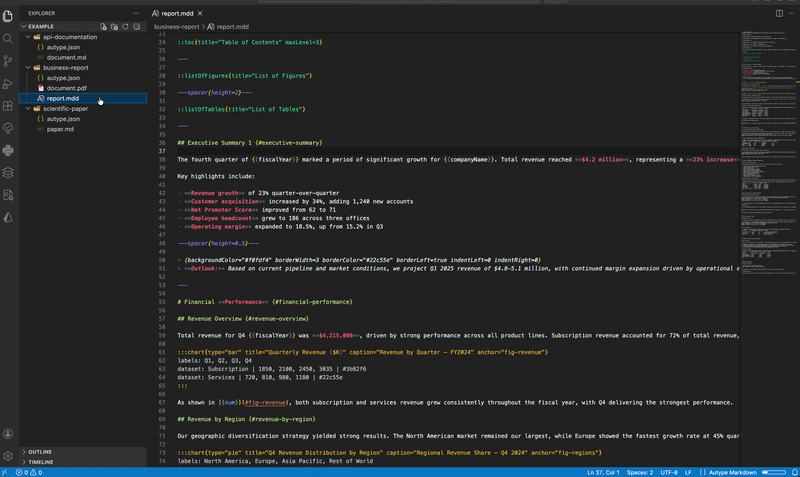Split the editor to the right
Screen dimensions: 800x477
[x=780, y=13]
